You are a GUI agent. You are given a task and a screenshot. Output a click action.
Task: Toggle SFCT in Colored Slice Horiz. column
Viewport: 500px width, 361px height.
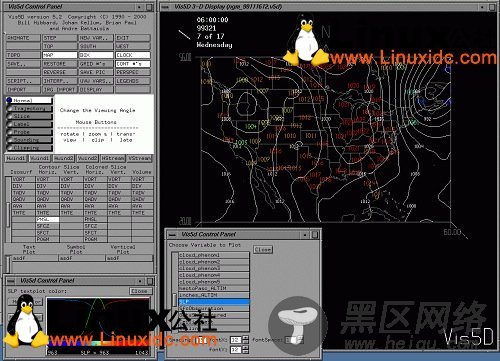point(95,233)
